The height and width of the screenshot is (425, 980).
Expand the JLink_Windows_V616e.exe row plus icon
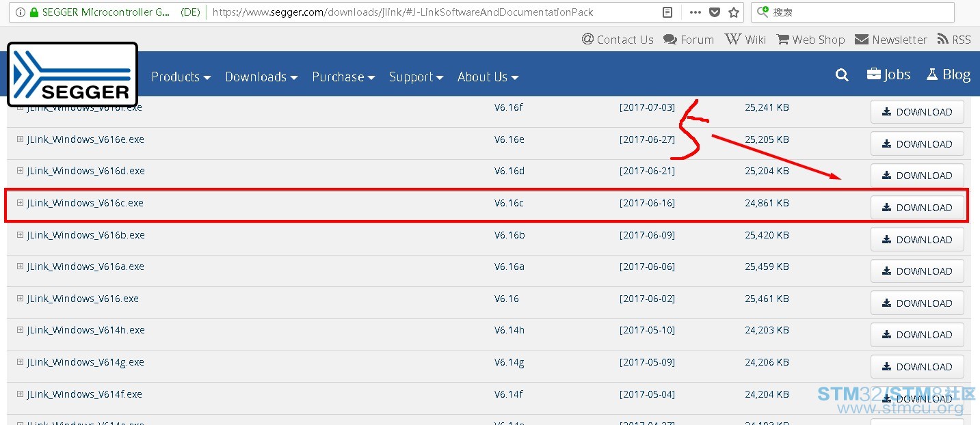[20, 139]
